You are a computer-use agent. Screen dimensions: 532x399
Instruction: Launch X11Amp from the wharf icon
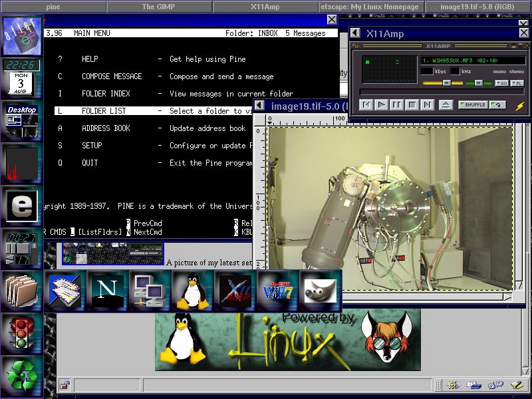tap(235, 291)
